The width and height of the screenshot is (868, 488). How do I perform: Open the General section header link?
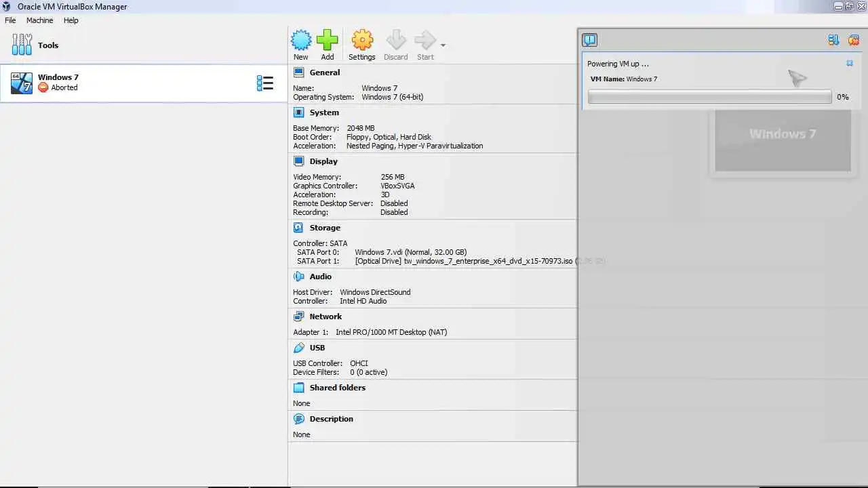(325, 73)
